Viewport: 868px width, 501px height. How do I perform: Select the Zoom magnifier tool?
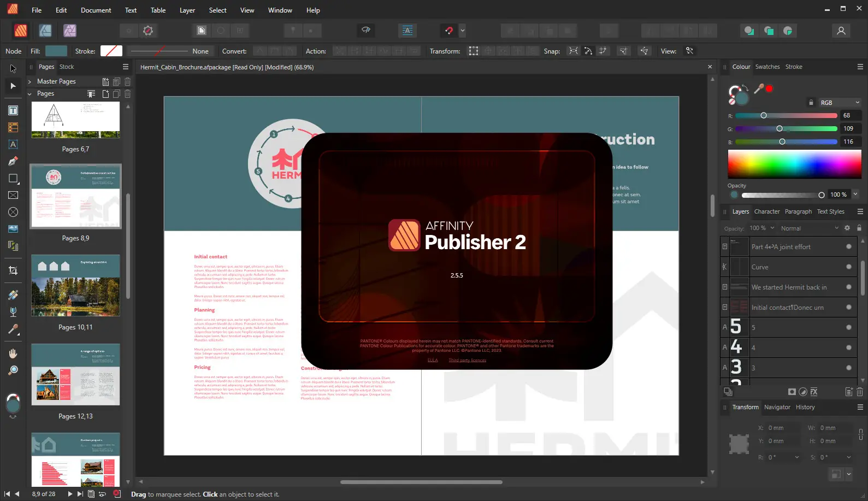pos(13,370)
